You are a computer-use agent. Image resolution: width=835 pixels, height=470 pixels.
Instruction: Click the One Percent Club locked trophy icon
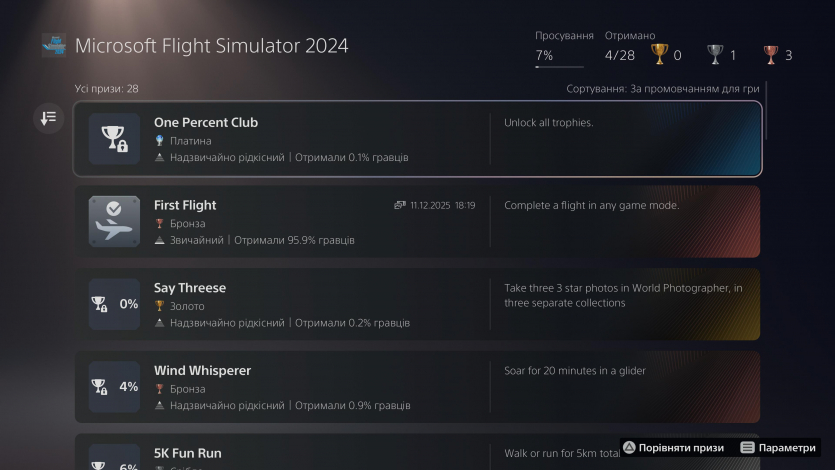pyautogui.click(x=114, y=139)
